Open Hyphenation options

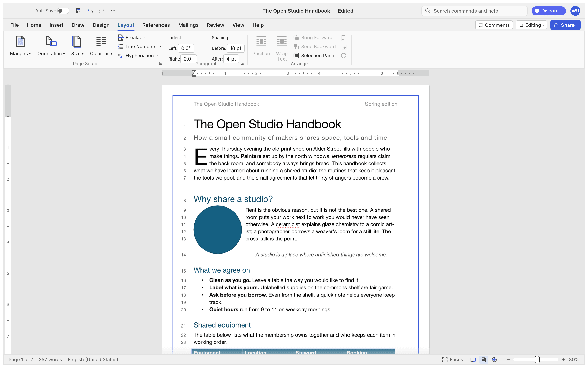coord(138,55)
